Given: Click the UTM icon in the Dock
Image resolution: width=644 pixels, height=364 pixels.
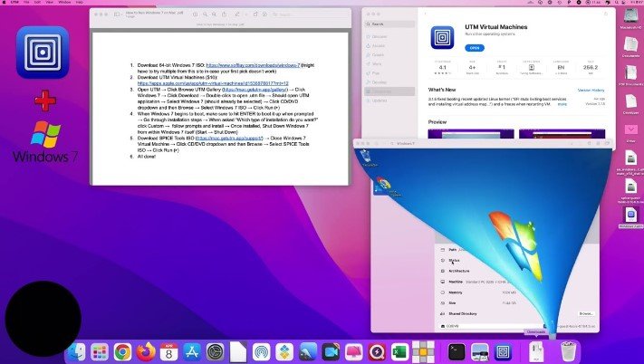Looking at the screenshot, I should click(503, 352).
